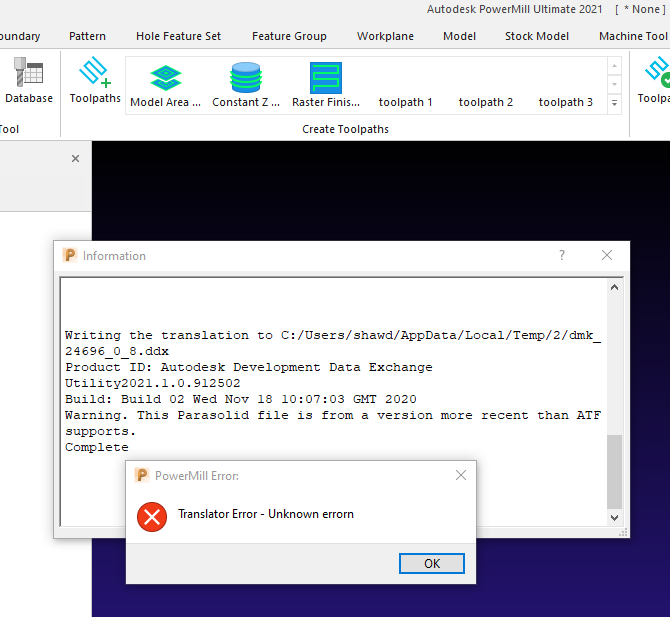The height and width of the screenshot is (617, 670).
Task: Click the Information window resize grip
Action: (x=623, y=532)
